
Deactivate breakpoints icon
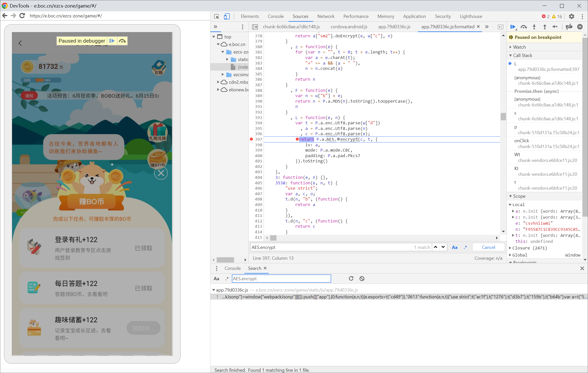pyautogui.click(x=569, y=27)
